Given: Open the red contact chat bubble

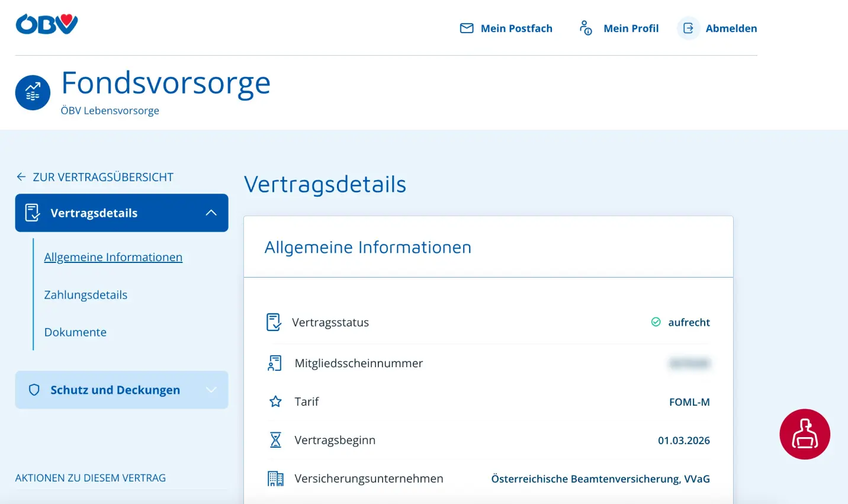Looking at the screenshot, I should (x=805, y=434).
